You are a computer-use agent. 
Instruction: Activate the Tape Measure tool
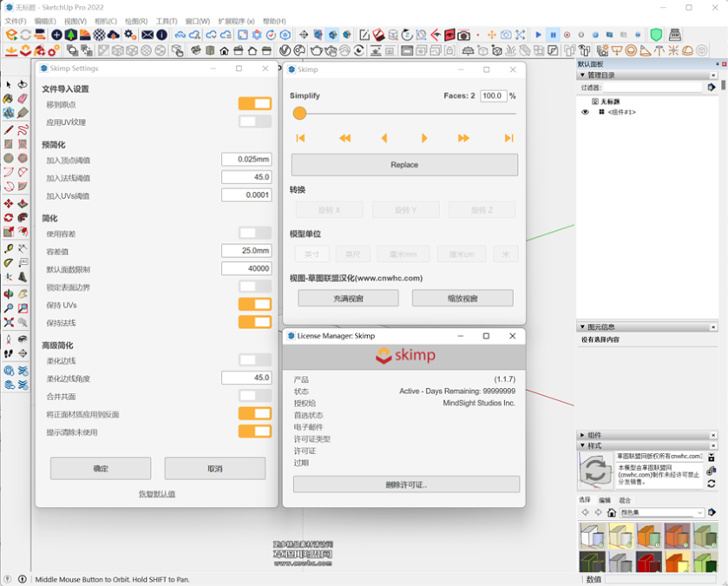[x=9, y=249]
